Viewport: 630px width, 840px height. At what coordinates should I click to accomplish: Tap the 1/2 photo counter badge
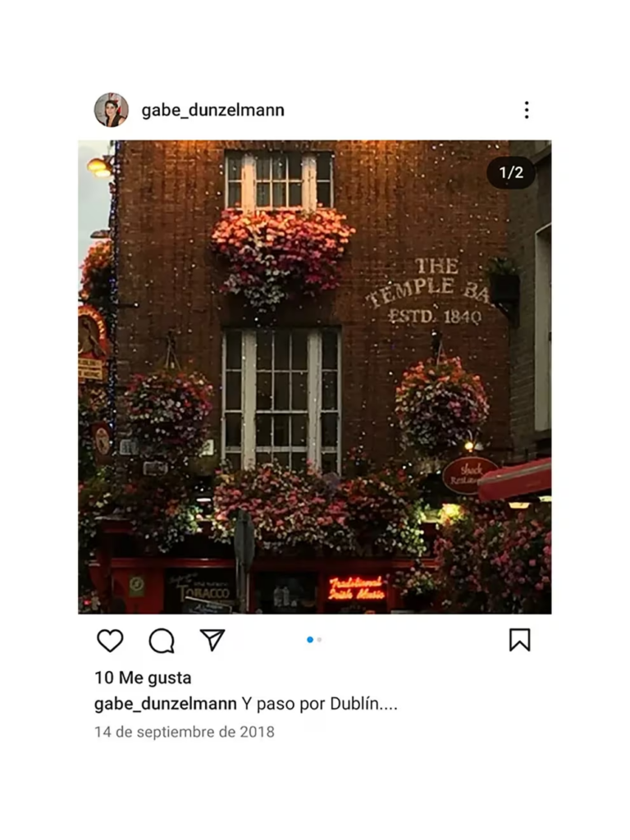(511, 172)
